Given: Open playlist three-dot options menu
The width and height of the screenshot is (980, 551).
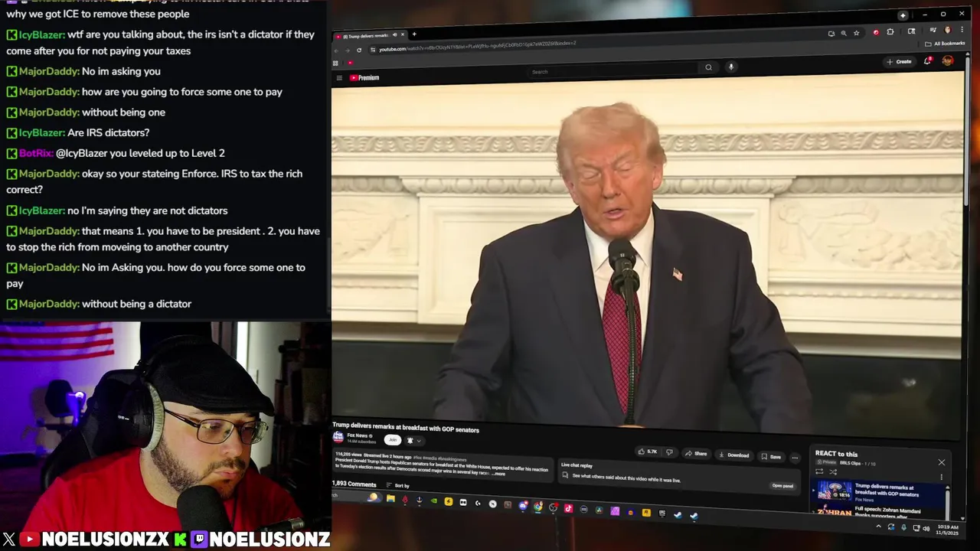Looking at the screenshot, I should tap(942, 477).
